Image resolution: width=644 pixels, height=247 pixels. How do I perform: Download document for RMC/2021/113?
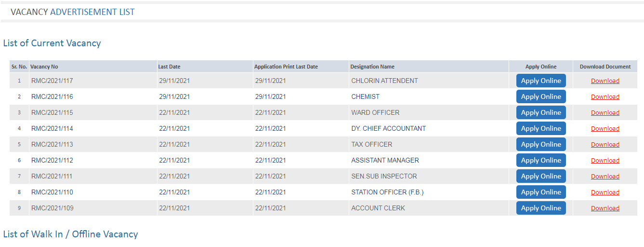pyautogui.click(x=605, y=145)
